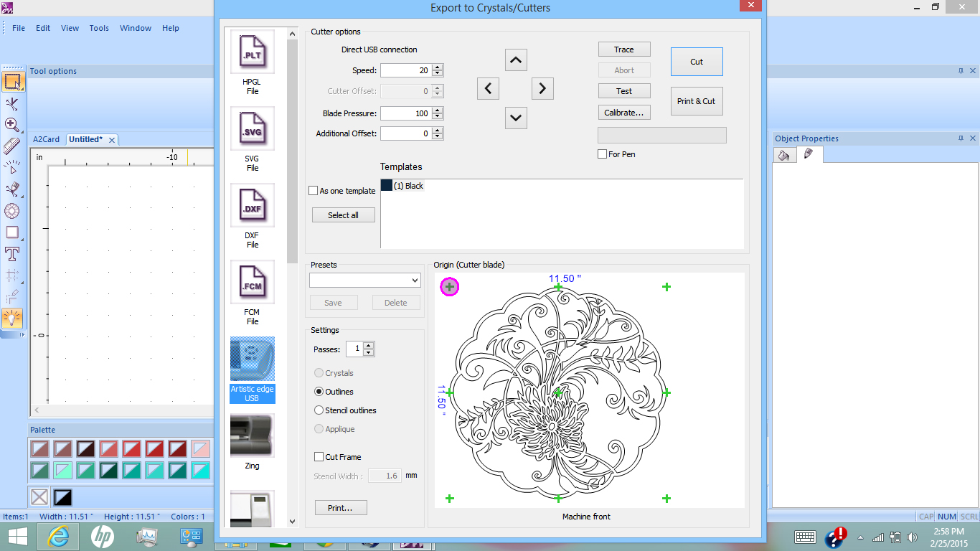Increase the Speed value with up arrow
Screen dimensions: 980x551
pyautogui.click(x=438, y=67)
